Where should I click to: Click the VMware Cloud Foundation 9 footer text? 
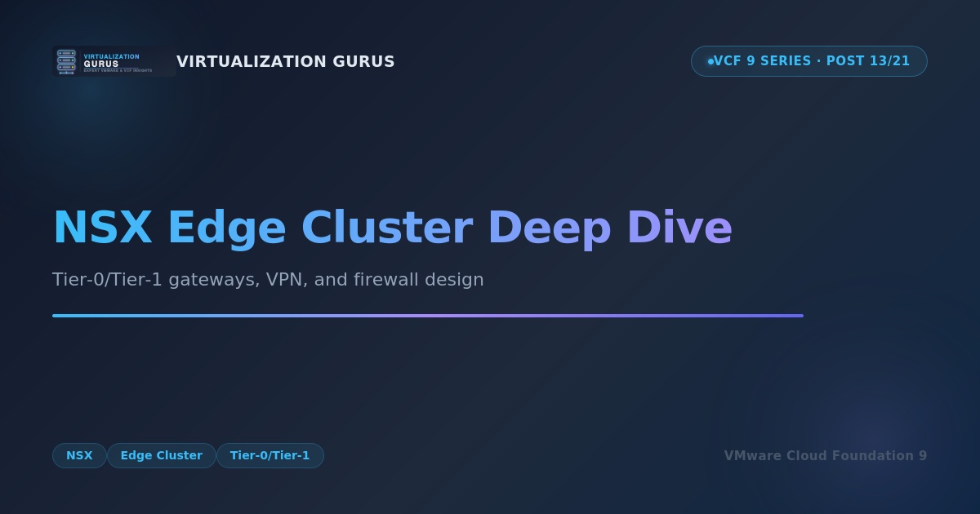[x=826, y=456]
